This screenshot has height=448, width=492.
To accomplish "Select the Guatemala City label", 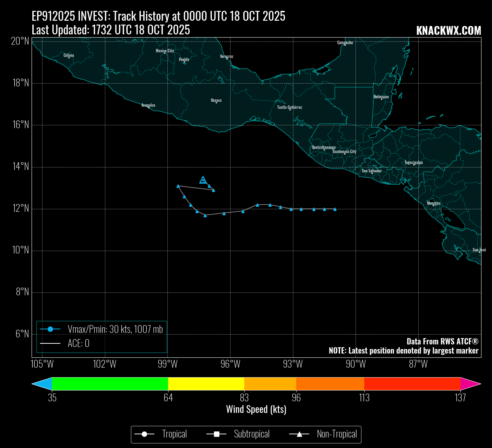I will tap(344, 152).
